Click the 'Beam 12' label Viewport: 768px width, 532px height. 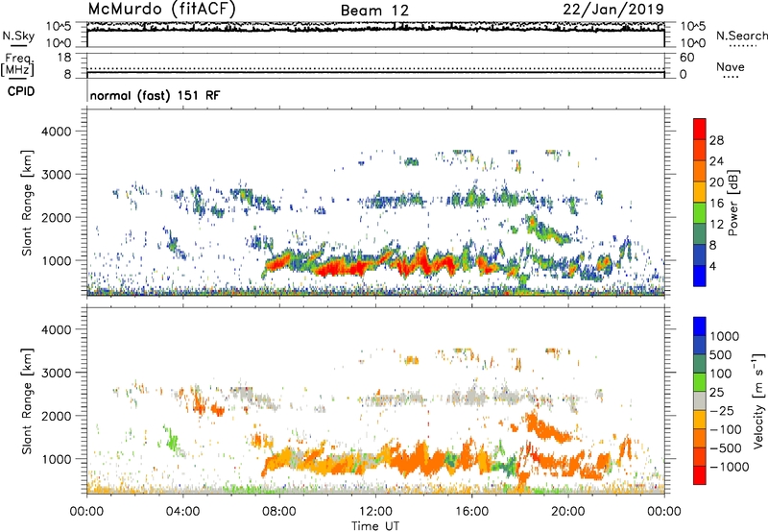(x=374, y=11)
